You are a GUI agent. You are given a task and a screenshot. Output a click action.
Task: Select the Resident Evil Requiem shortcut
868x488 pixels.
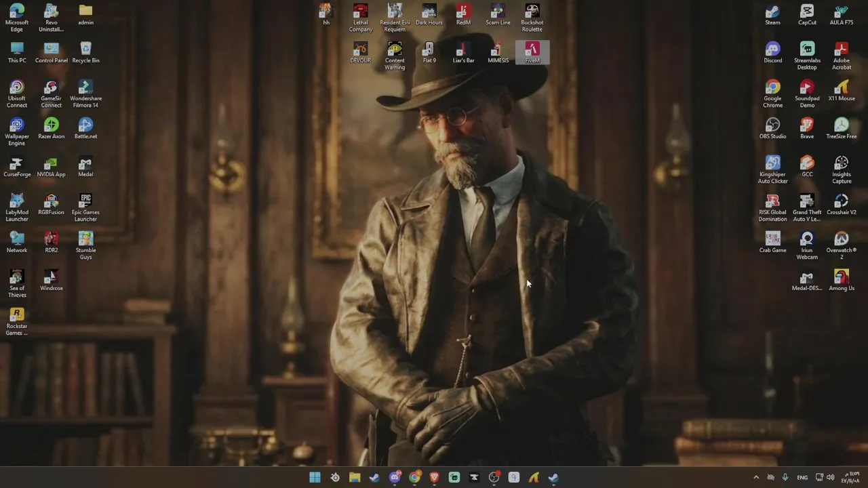(395, 18)
